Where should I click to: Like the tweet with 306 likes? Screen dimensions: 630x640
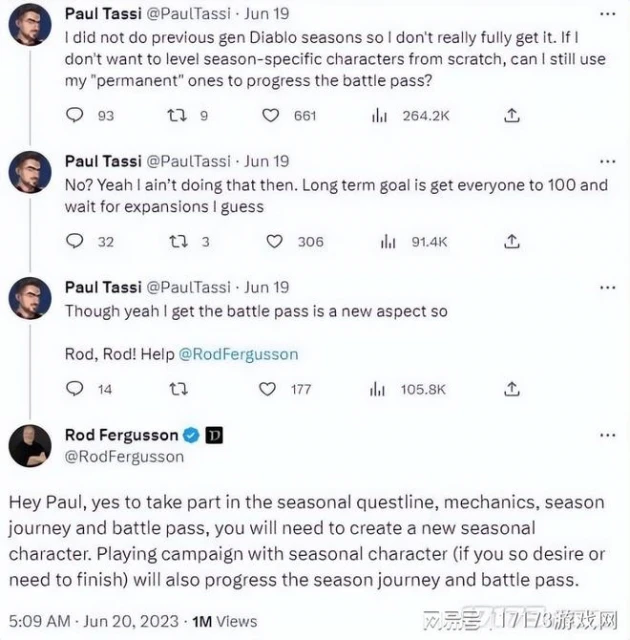coord(279,241)
